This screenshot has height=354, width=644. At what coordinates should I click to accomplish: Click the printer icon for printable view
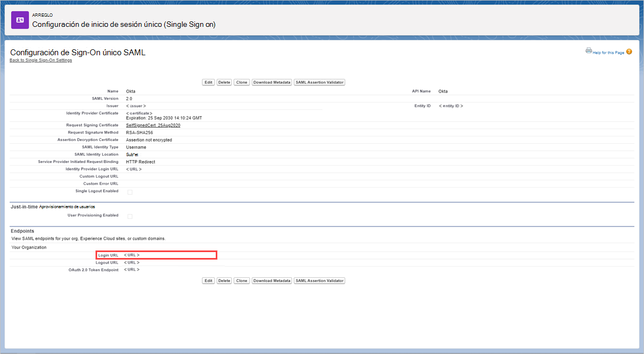click(x=589, y=51)
